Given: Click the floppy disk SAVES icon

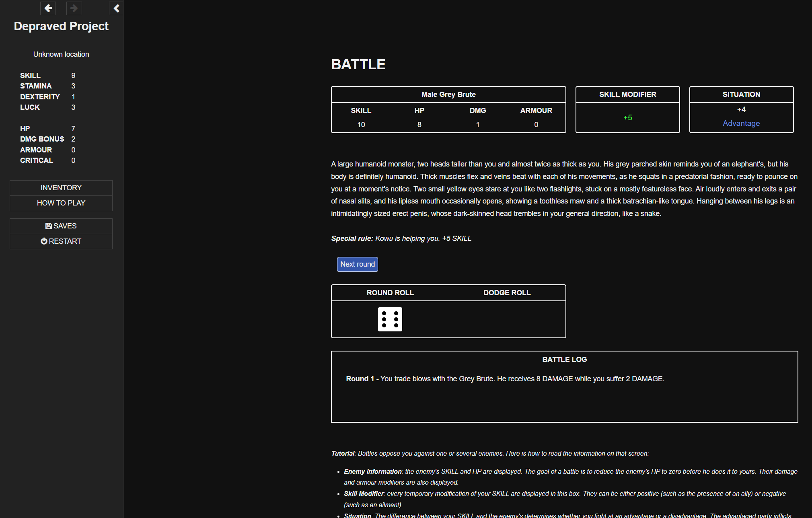Looking at the screenshot, I should coord(49,226).
